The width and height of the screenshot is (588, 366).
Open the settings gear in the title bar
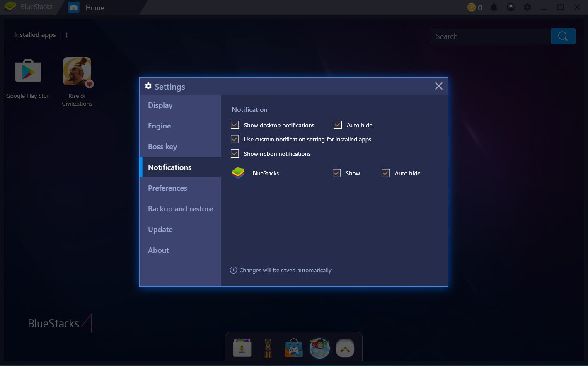pyautogui.click(x=527, y=7)
